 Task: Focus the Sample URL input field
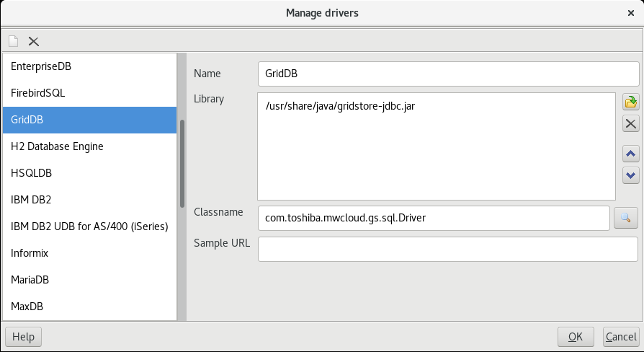click(x=447, y=249)
